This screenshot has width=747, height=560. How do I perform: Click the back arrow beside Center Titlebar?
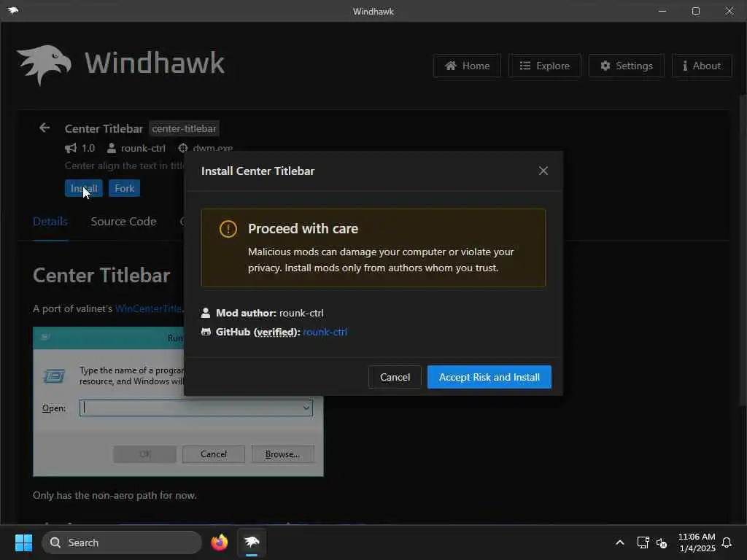[x=44, y=128]
